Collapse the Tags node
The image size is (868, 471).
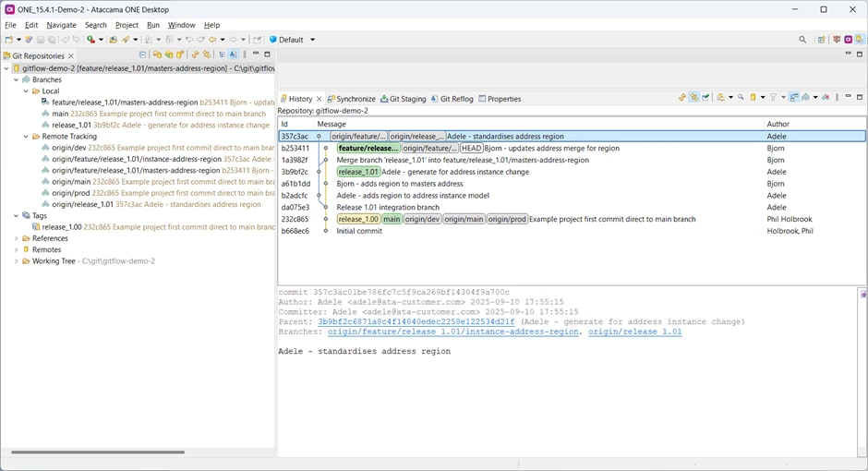pyautogui.click(x=16, y=215)
